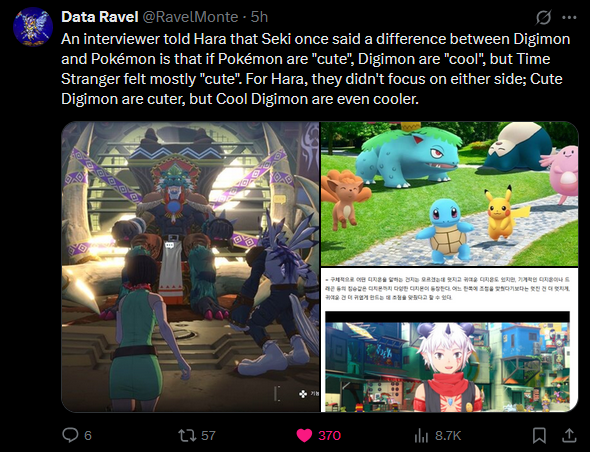Click the repost arrows icon
Image resolution: width=590 pixels, height=452 pixels.
[187, 435]
